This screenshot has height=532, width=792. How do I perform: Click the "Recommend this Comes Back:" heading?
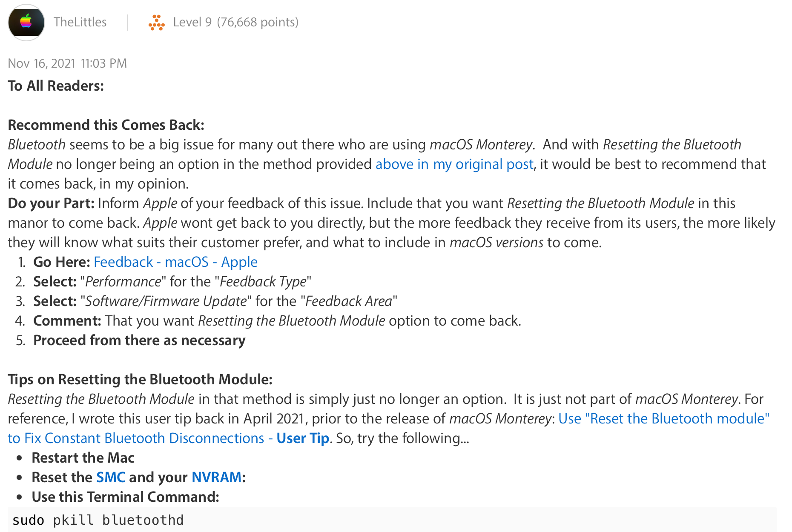coord(106,125)
